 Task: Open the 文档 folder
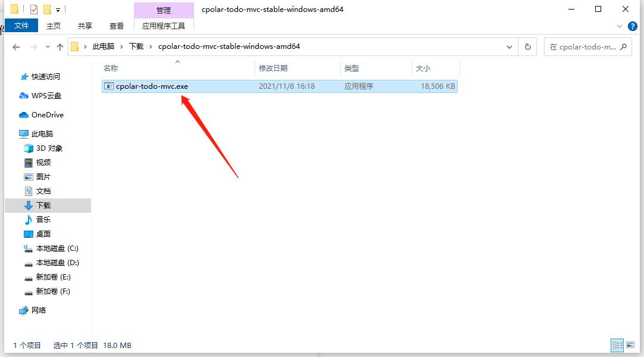43,191
